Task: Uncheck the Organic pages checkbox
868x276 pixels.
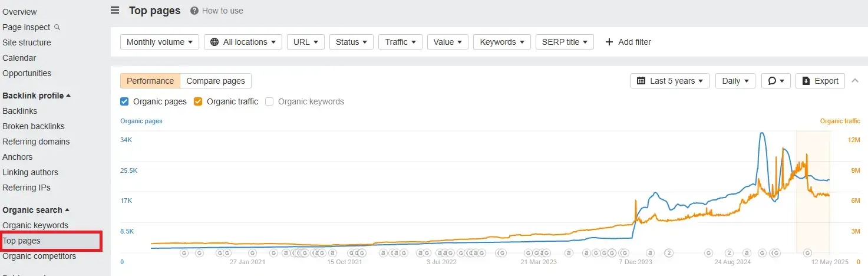Action: (124, 101)
